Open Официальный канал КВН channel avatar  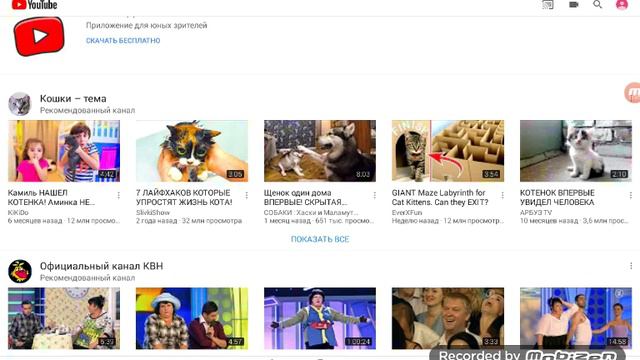(20, 271)
